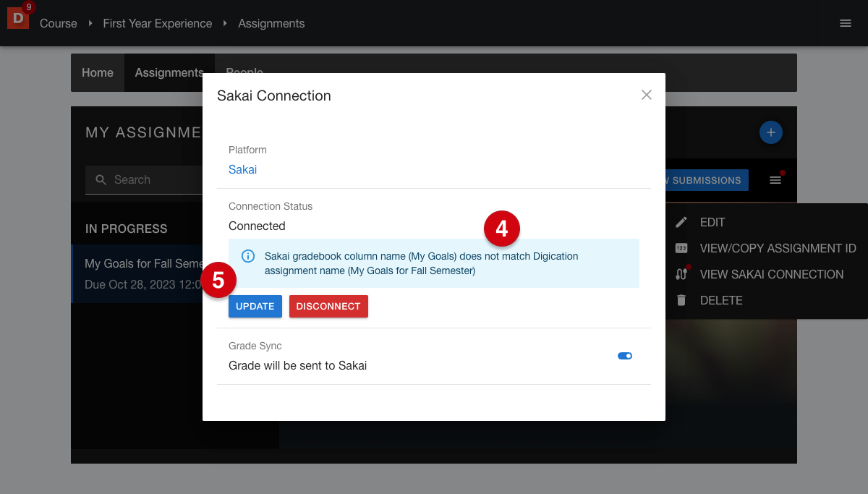868x494 pixels.
Task: Switch to the Assignments tab
Action: 169,72
